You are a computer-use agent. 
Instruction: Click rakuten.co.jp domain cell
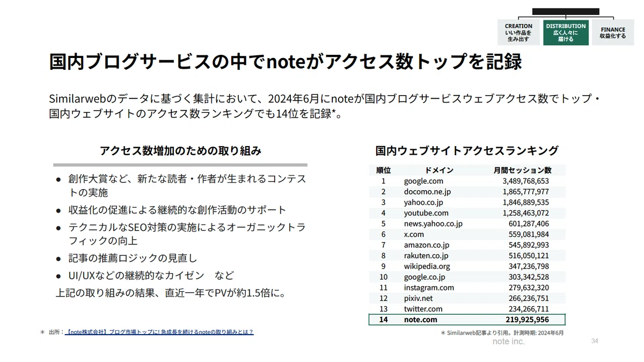[x=426, y=256]
